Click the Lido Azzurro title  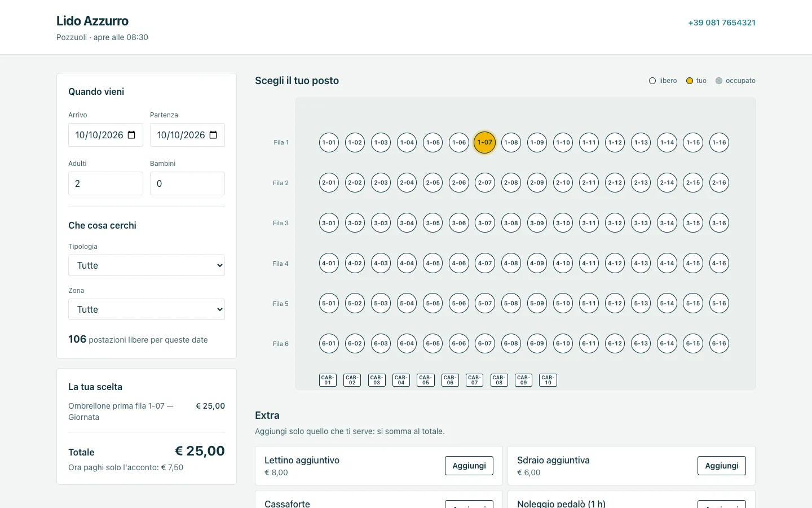(92, 21)
